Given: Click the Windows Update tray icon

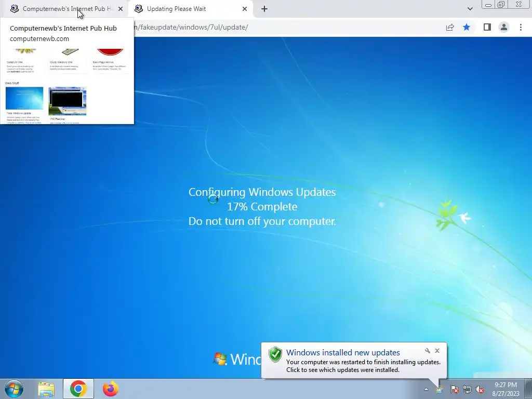Looking at the screenshot, I should click(x=440, y=389).
